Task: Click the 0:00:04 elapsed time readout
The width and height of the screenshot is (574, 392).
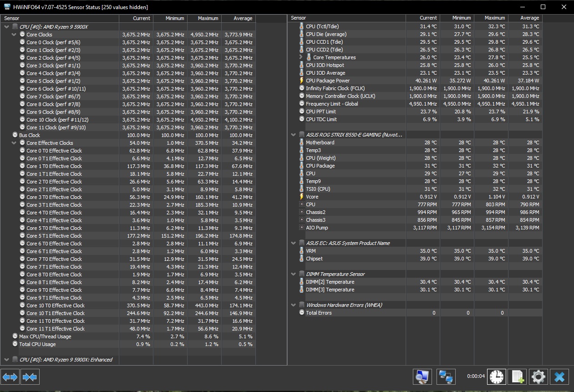Action: pyautogui.click(x=475, y=377)
